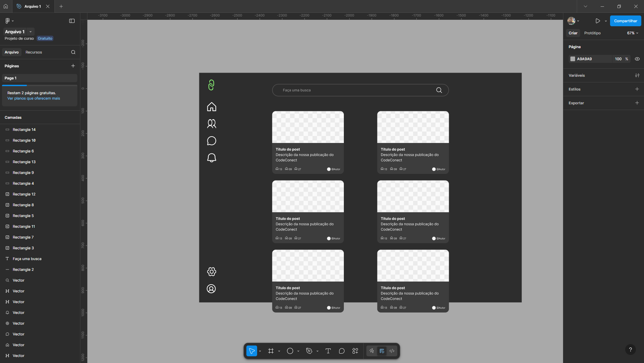Select the Text tool
The width and height of the screenshot is (644, 363).
tap(328, 351)
